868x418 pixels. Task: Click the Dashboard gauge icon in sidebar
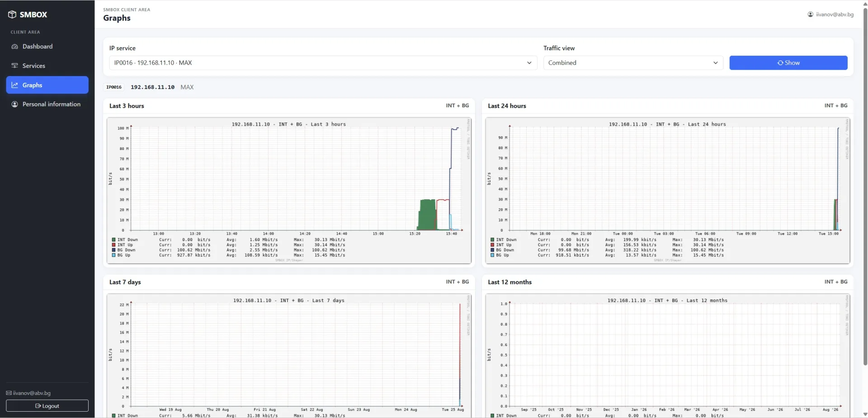coord(14,47)
